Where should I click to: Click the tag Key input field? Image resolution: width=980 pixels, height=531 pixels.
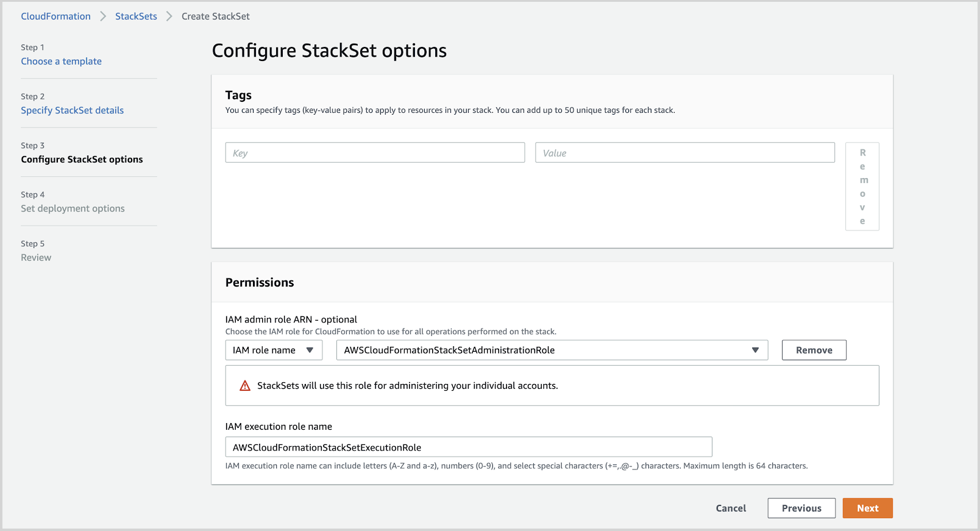374,152
